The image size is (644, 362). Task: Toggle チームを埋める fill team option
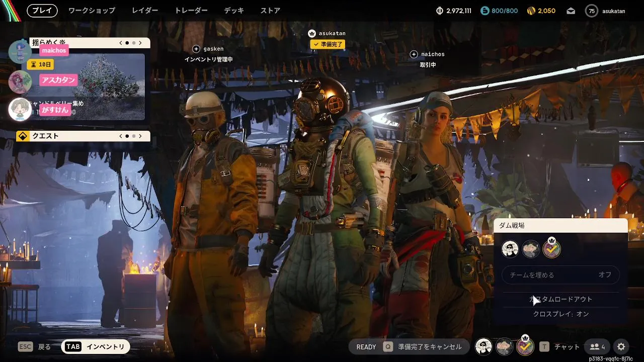(x=560, y=275)
